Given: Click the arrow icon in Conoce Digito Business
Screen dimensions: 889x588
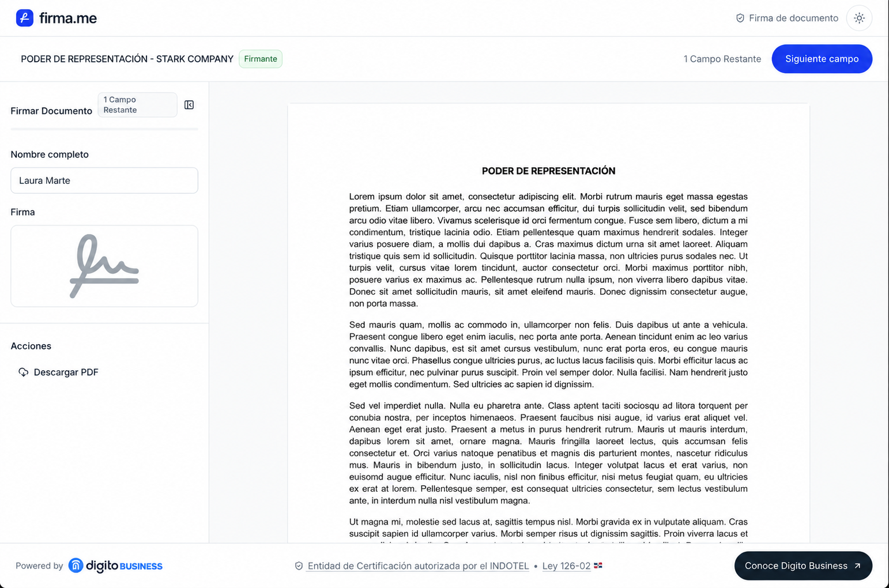Looking at the screenshot, I should click(857, 566).
